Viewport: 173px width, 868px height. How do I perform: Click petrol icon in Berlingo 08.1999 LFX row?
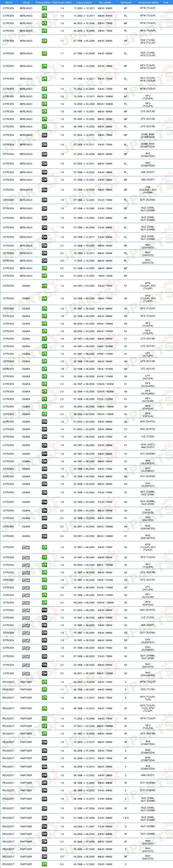[44, 127]
